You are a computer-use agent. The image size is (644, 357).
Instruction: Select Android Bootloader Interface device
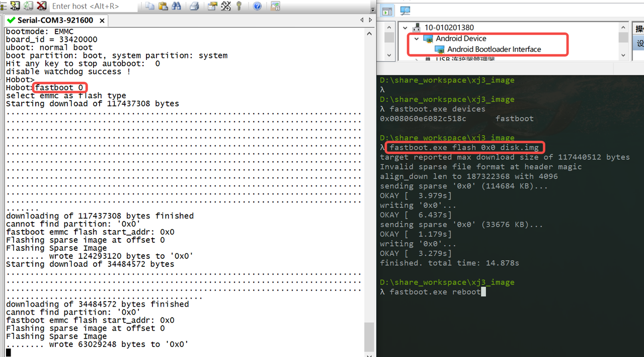[x=494, y=49]
